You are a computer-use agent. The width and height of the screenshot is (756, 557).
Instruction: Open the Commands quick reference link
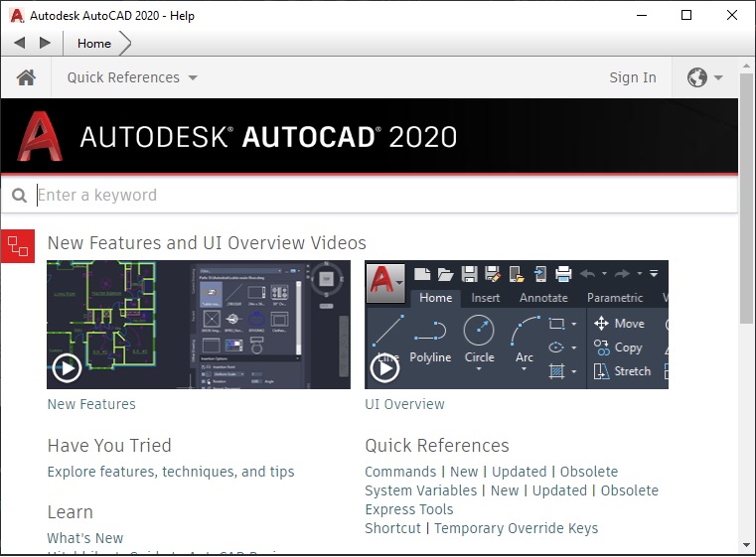(x=400, y=472)
